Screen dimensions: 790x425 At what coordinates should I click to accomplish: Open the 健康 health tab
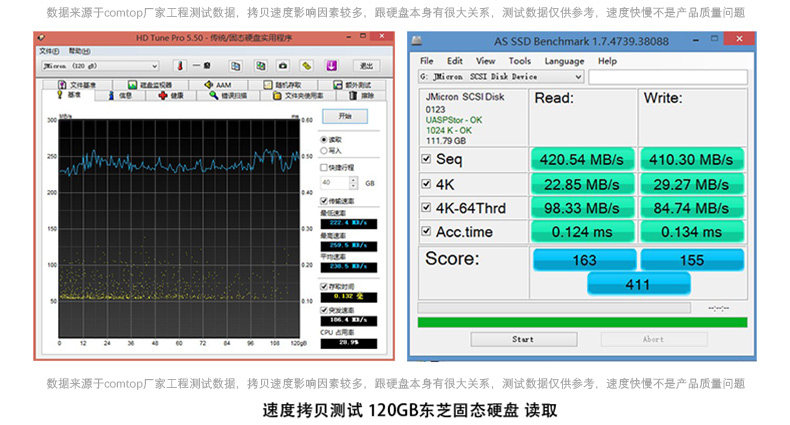(x=171, y=95)
